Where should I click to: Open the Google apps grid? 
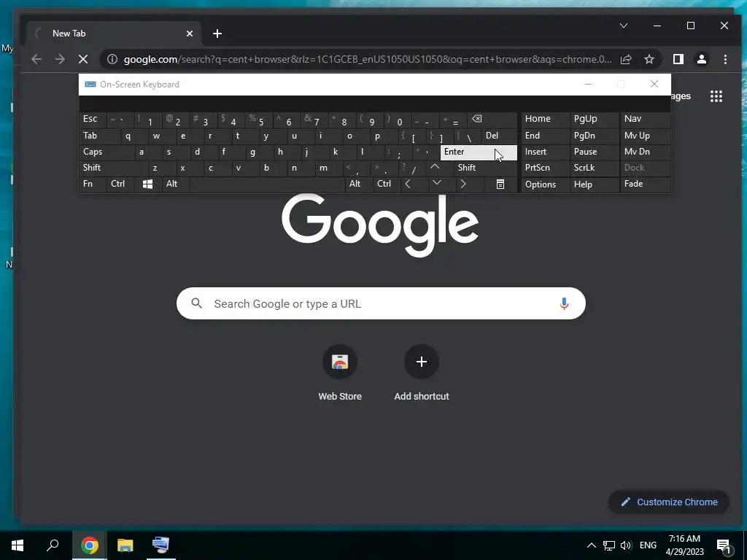[x=716, y=96]
